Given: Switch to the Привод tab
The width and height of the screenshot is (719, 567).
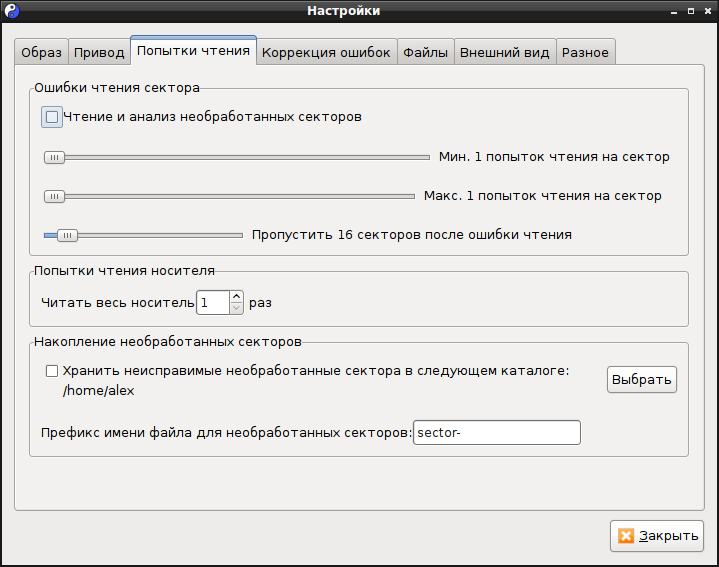Looking at the screenshot, I should pos(99,52).
